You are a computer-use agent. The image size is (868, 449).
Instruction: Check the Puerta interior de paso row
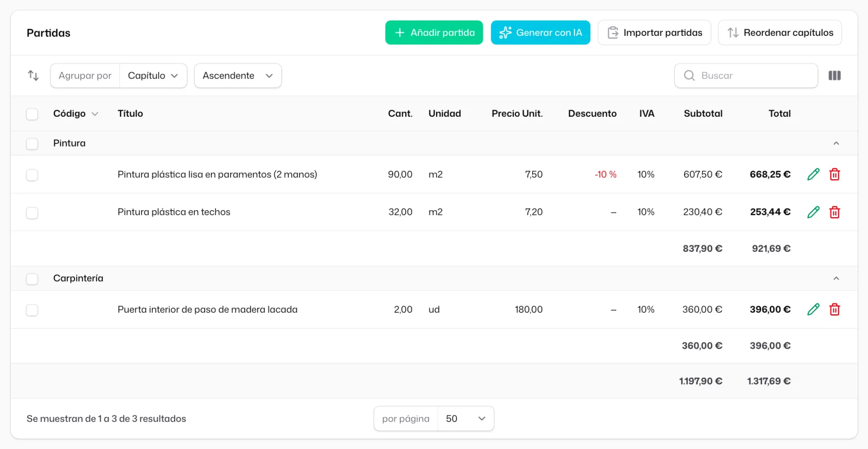32,310
